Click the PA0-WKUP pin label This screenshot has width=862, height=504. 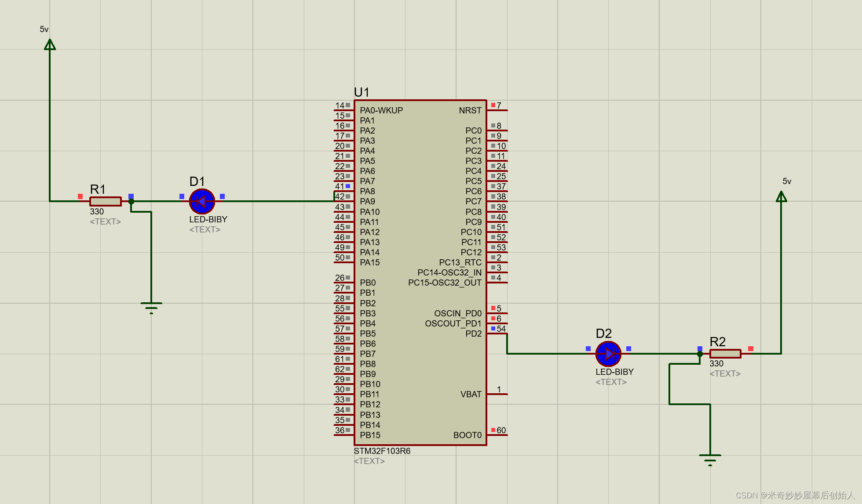tap(381, 110)
